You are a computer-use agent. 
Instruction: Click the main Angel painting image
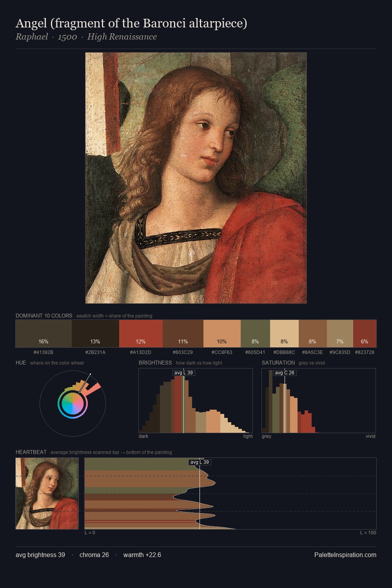click(x=196, y=178)
